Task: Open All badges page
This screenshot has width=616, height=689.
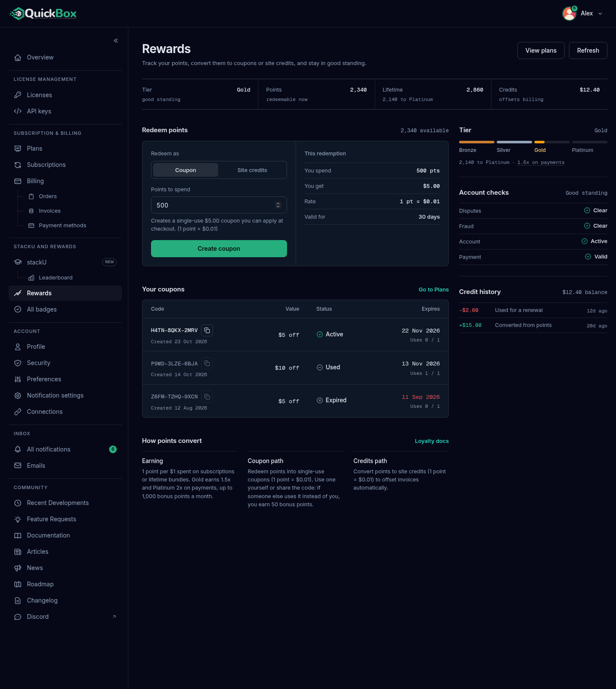Action: (x=65, y=309)
